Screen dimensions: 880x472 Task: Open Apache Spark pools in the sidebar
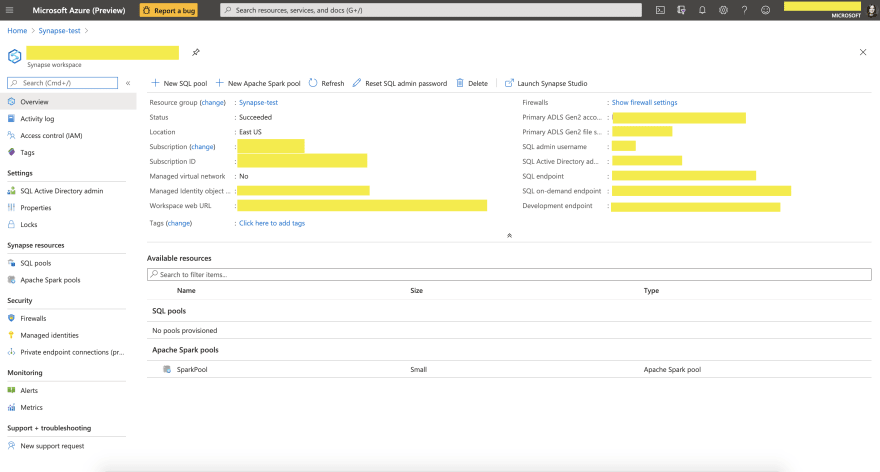[x=50, y=280]
